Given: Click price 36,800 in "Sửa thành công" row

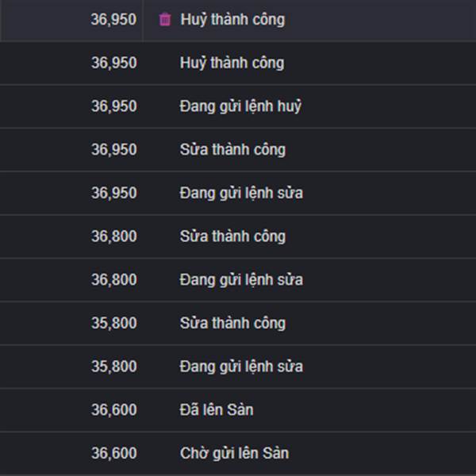Looking at the screenshot, I should coord(113,236).
